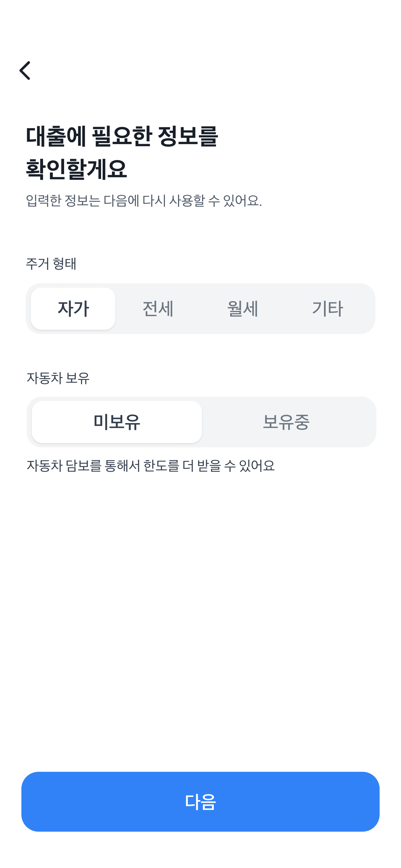Screen dimensions: 401x868
Task: Proceed to next step with 다음
Action: click(200, 801)
